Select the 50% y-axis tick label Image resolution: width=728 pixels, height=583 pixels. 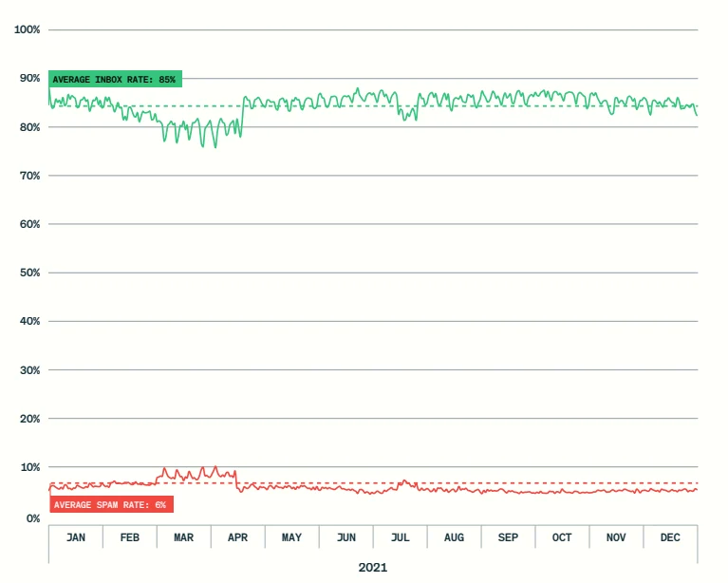tap(29, 273)
